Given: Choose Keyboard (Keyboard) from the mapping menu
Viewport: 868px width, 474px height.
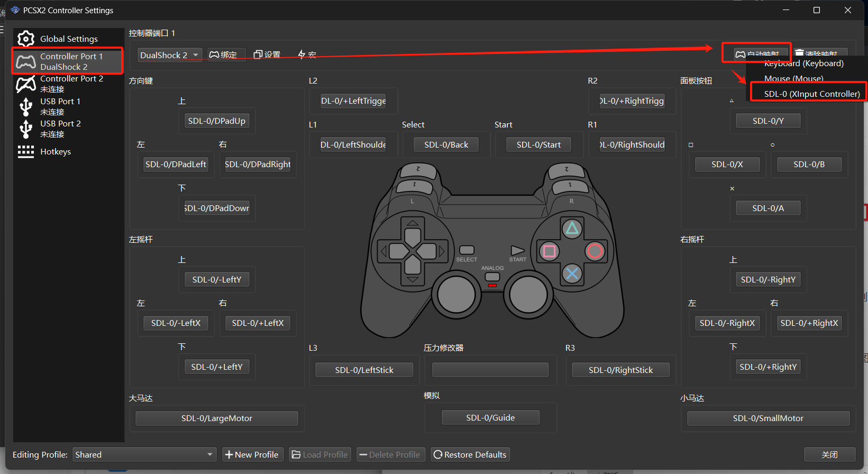Looking at the screenshot, I should [x=804, y=63].
